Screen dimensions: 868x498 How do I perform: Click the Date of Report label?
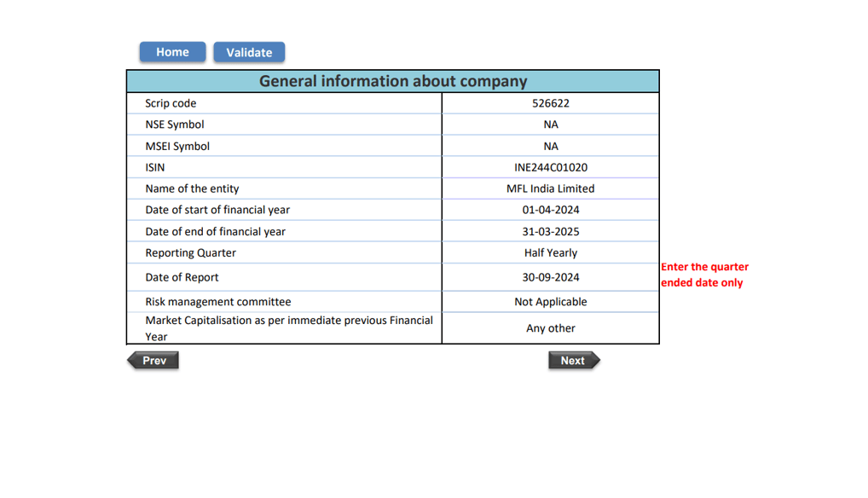182,277
